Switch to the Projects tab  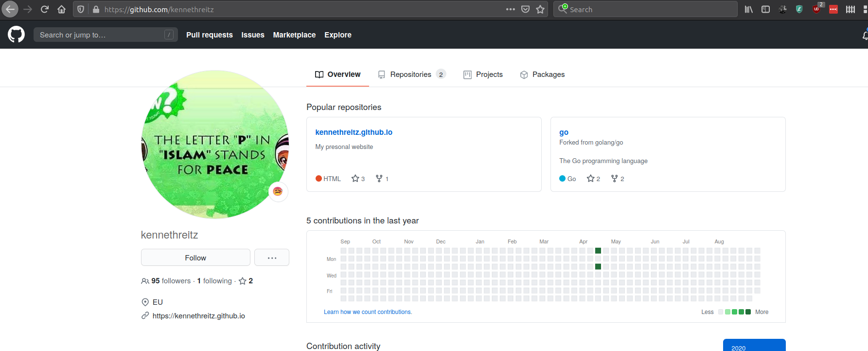click(x=483, y=74)
